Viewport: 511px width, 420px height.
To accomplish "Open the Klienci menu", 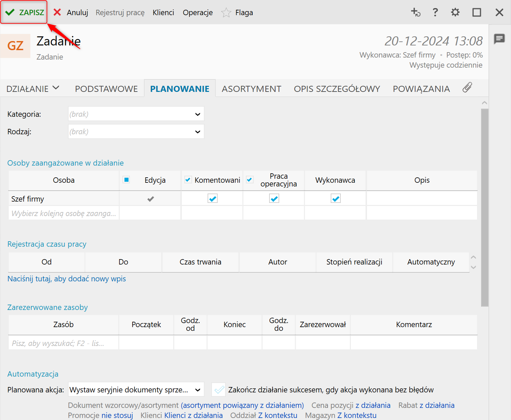I will pos(163,12).
